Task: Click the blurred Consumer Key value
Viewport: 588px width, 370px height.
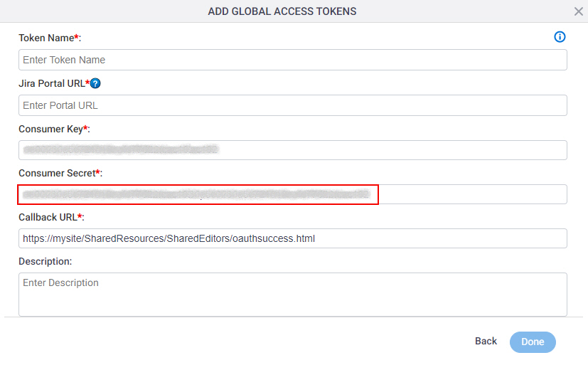Action: point(121,149)
